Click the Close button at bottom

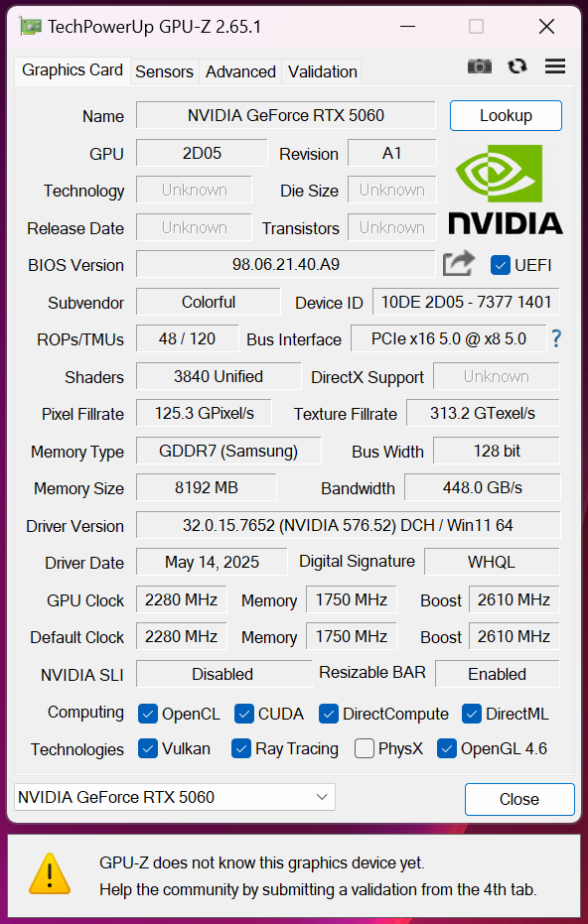coord(519,799)
